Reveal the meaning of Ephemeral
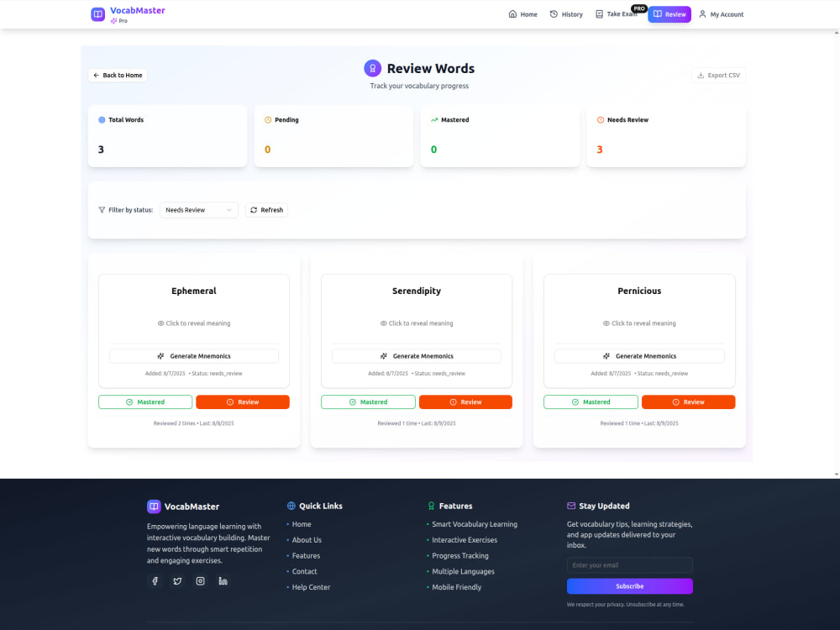The height and width of the screenshot is (630, 840). (194, 323)
